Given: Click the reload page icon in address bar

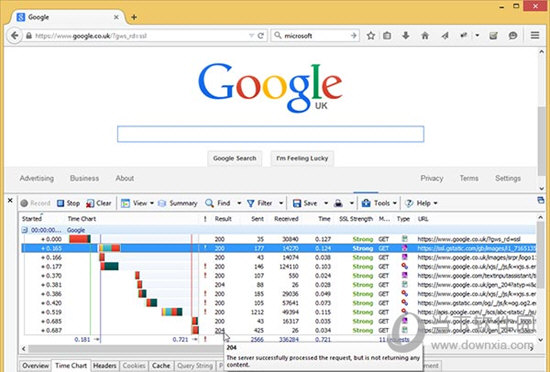Looking at the screenshot, I should point(261,35).
